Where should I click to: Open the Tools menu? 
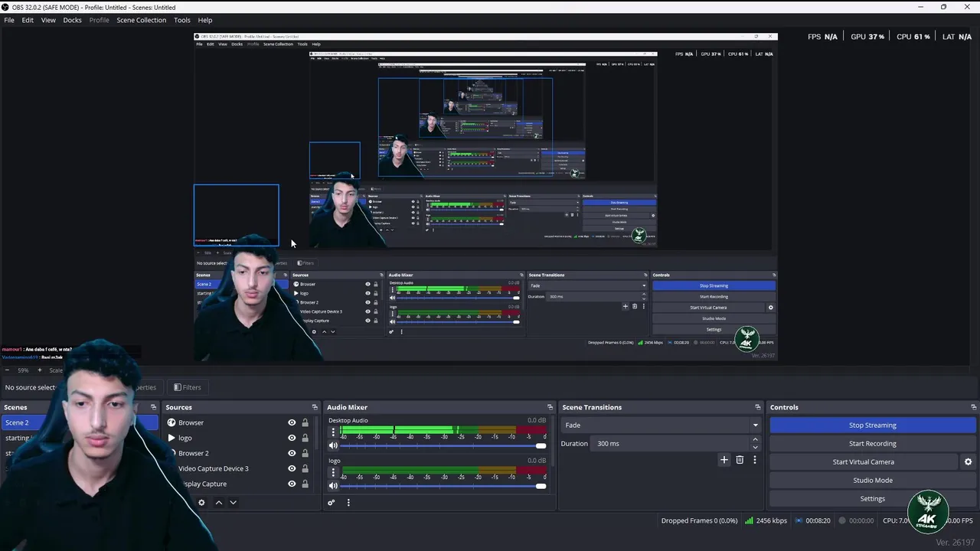(182, 20)
